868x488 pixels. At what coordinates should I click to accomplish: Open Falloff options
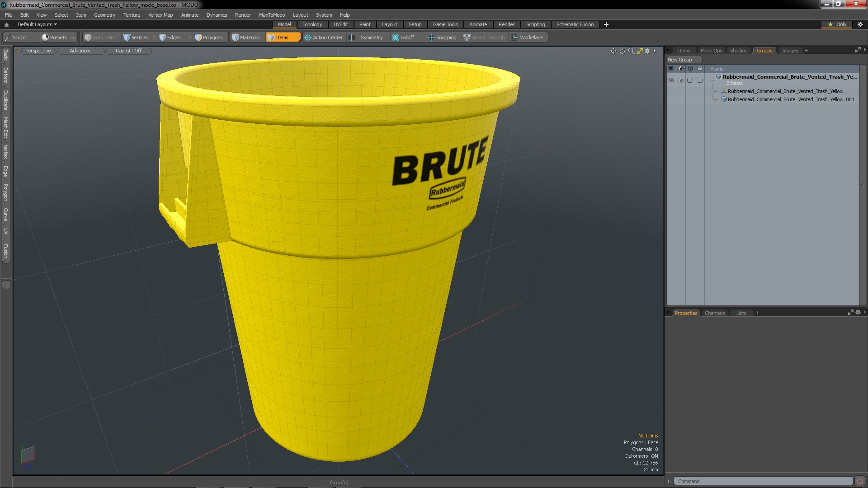[x=403, y=38]
